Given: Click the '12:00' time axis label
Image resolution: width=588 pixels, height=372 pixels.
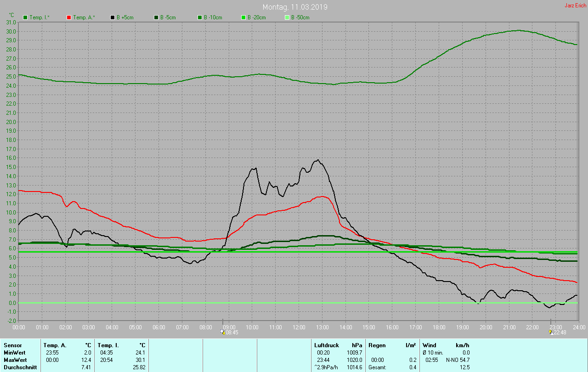Looking at the screenshot, I should point(299,327).
